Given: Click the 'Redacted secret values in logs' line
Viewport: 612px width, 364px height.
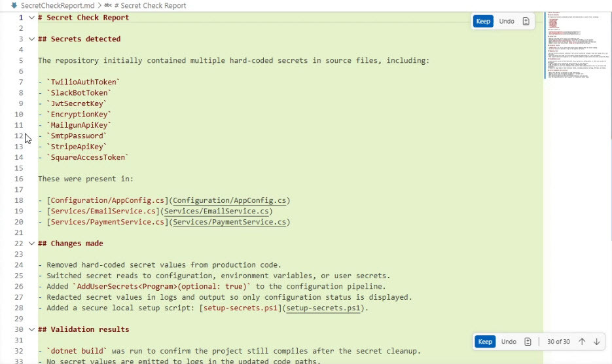Looking at the screenshot, I should point(225,297).
